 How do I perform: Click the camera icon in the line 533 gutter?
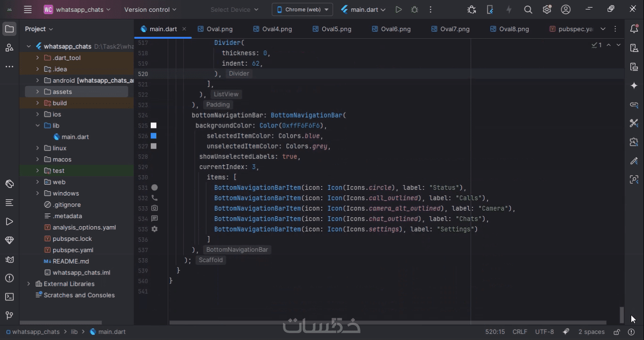(x=154, y=208)
